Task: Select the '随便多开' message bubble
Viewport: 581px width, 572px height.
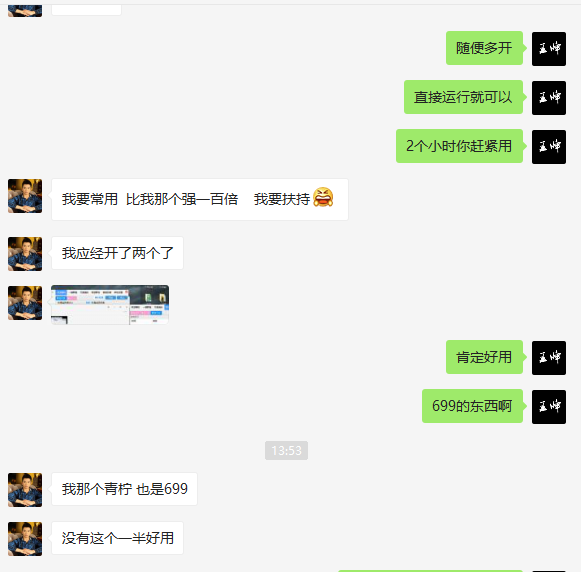Action: coord(484,48)
